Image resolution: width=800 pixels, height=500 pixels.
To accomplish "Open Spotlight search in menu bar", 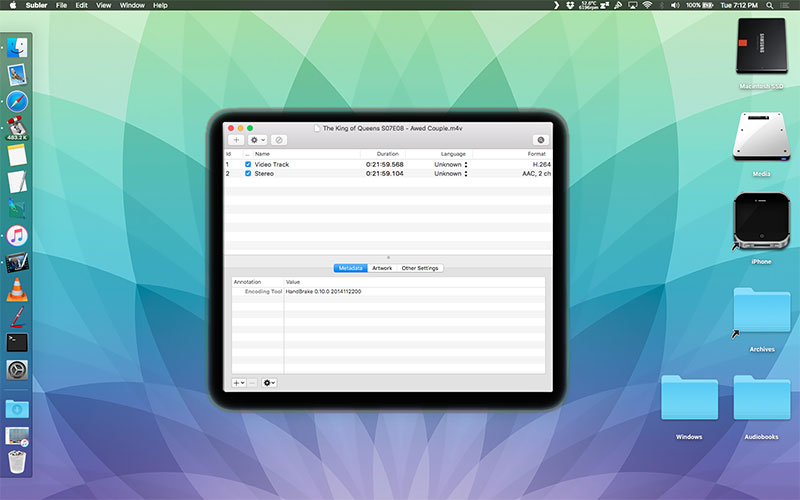I will coord(769,5).
